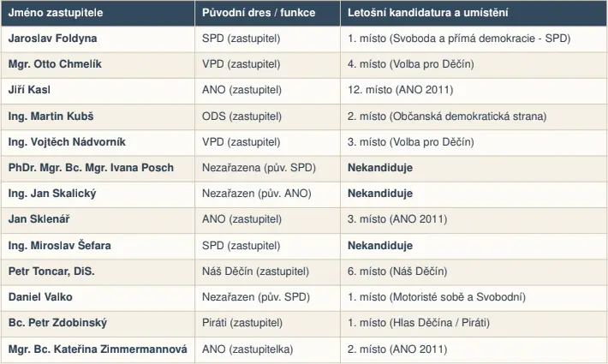The width and height of the screenshot is (608, 364).
Task: Select the Daniel Valko name
Action: click(40, 297)
